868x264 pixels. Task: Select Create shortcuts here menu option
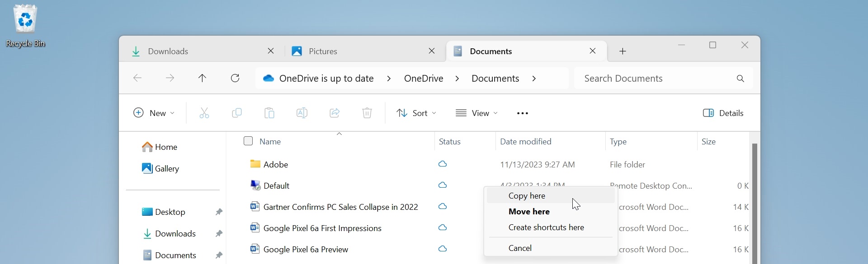[x=546, y=227]
